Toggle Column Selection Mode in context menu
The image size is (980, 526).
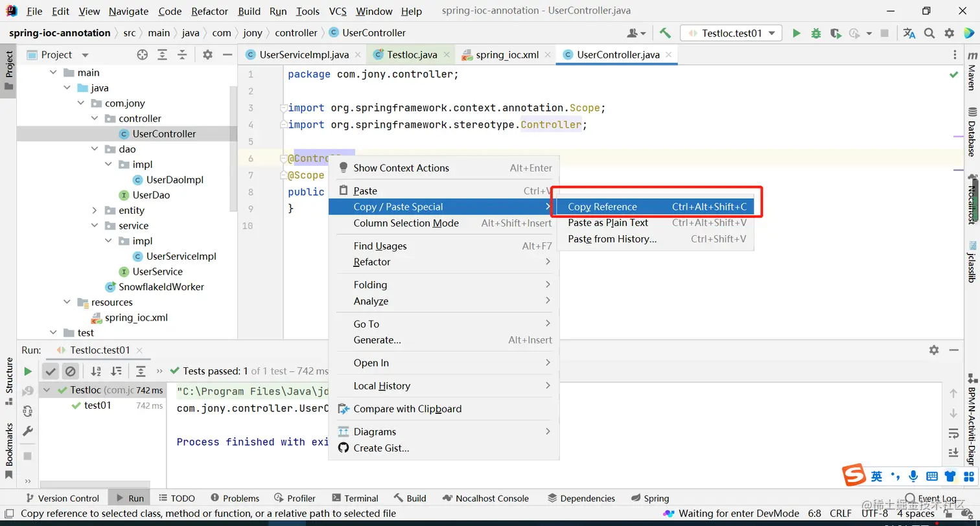tap(444, 223)
